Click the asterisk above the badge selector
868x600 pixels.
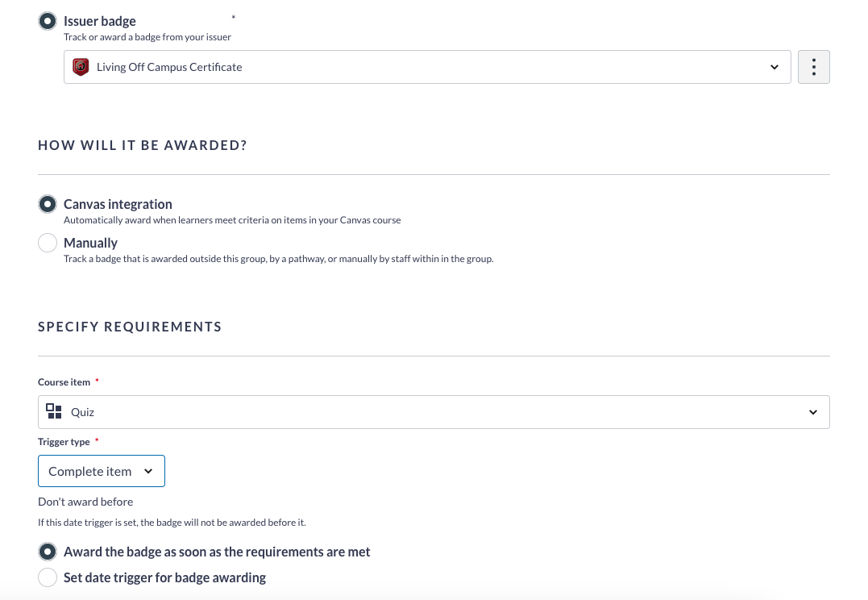(232, 17)
